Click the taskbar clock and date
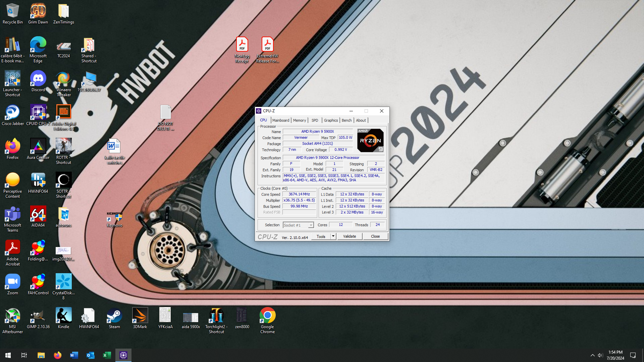 coord(615,355)
